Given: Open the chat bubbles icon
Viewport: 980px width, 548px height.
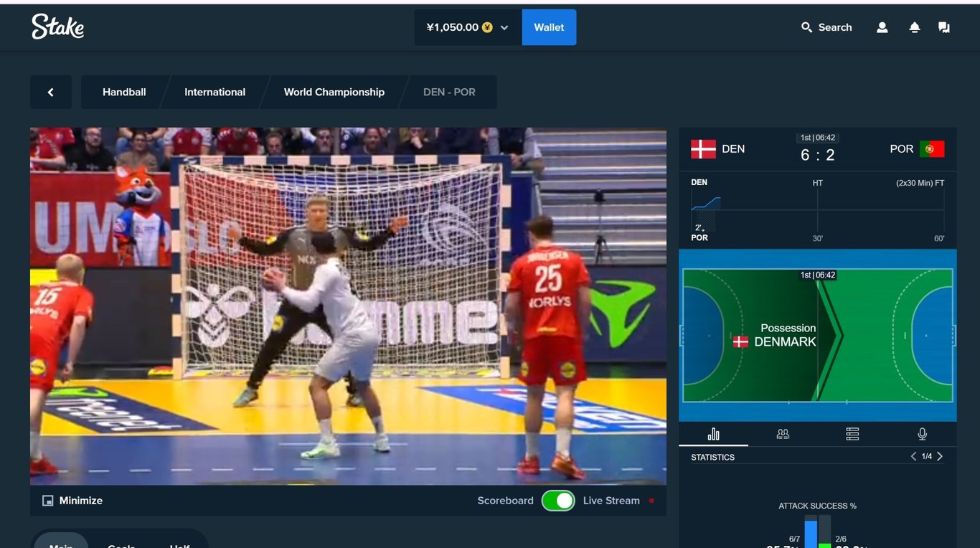Looking at the screenshot, I should click(944, 27).
